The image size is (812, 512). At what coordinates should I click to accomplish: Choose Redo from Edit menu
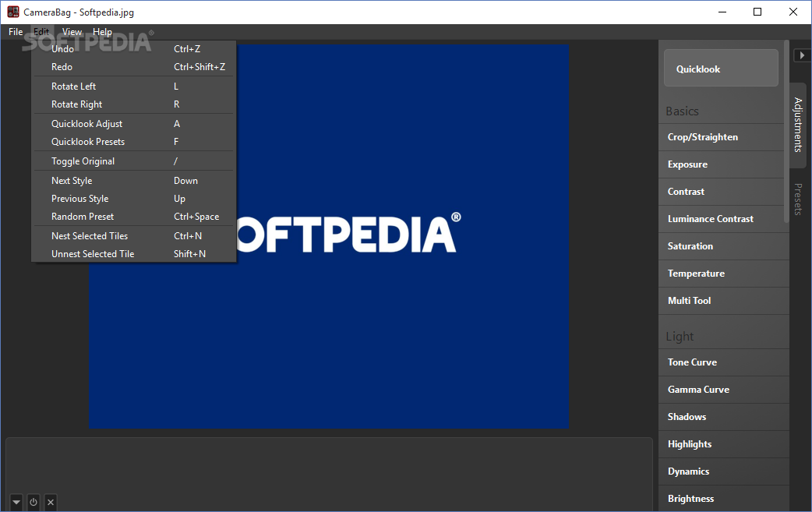[133, 67]
